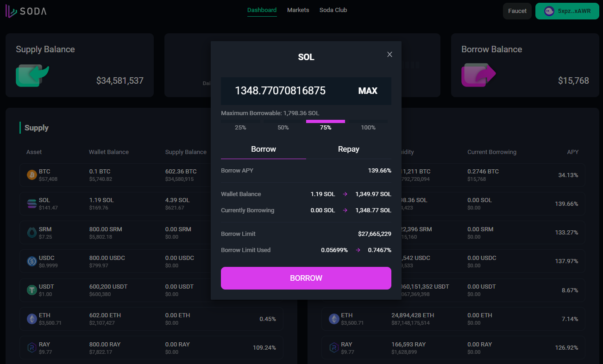603x364 pixels.
Task: Click the wallet avatar icon
Action: 549,11
